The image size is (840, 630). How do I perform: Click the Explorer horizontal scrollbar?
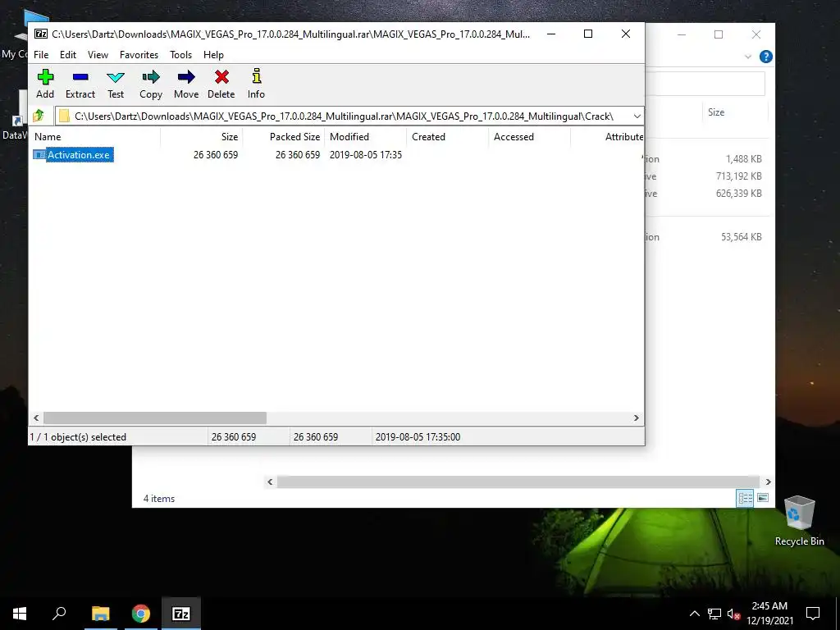pos(518,482)
